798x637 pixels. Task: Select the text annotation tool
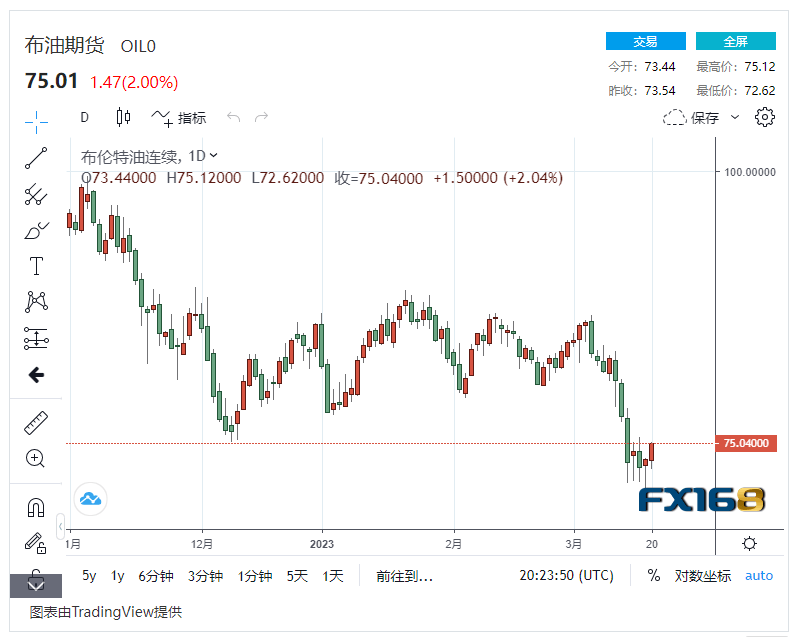click(36, 266)
